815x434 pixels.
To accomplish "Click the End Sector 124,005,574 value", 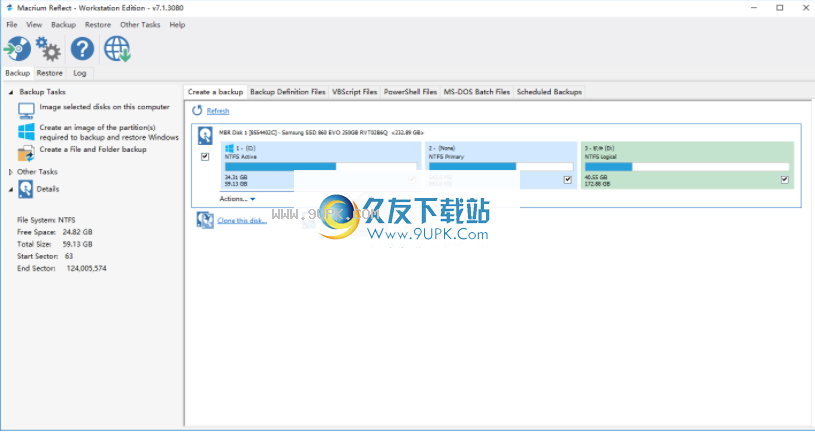I will [x=86, y=269].
